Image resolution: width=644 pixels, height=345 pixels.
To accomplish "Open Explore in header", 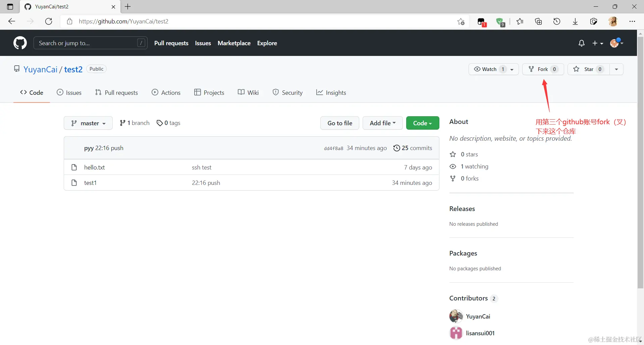I will (267, 43).
